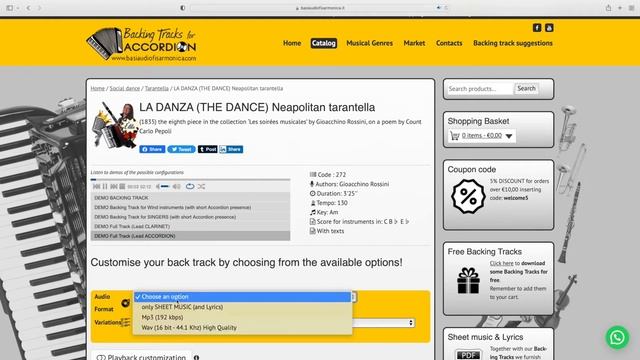Image resolution: width=640 pixels, height=360 pixels.
Task: Click the Backing Tracks for Accordion logo
Action: (142, 44)
